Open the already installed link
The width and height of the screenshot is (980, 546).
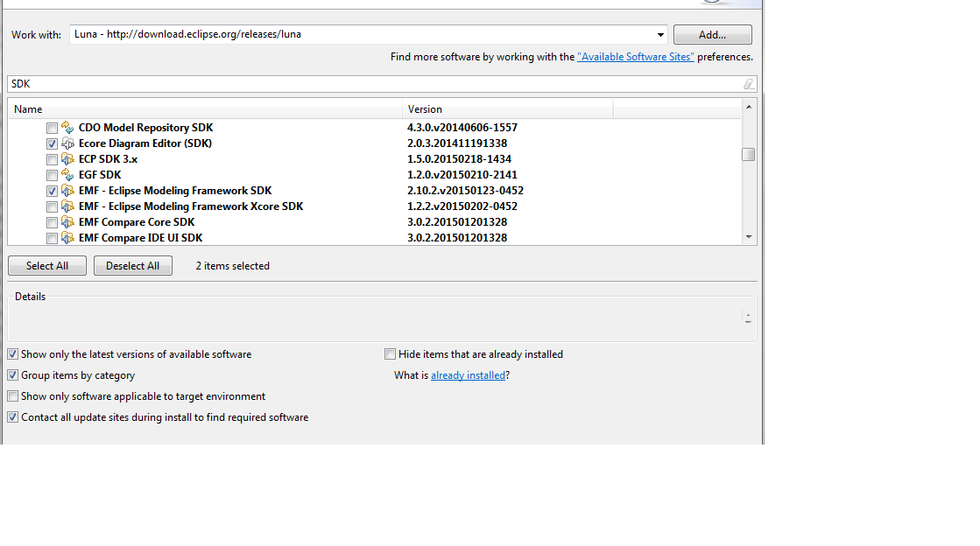pos(469,375)
